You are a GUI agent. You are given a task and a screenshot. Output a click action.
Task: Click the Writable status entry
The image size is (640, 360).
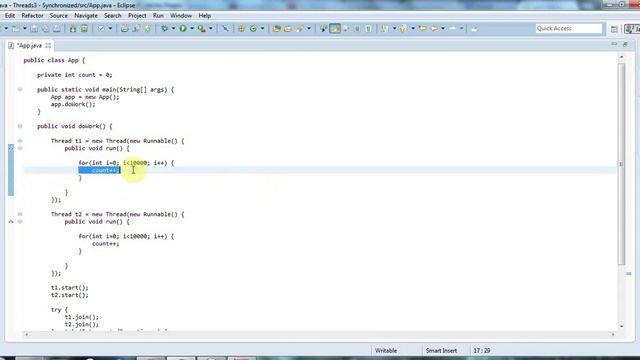[x=386, y=351]
